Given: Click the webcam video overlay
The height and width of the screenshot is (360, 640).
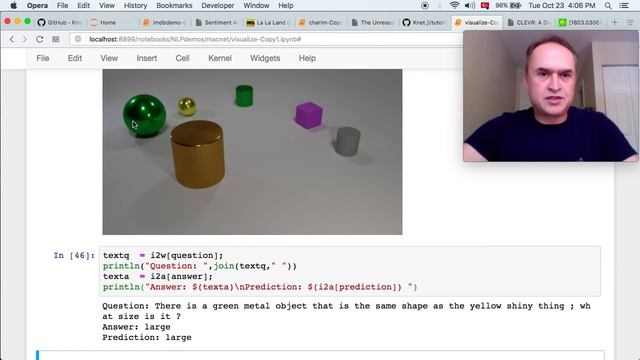Looking at the screenshot, I should click(x=551, y=96).
